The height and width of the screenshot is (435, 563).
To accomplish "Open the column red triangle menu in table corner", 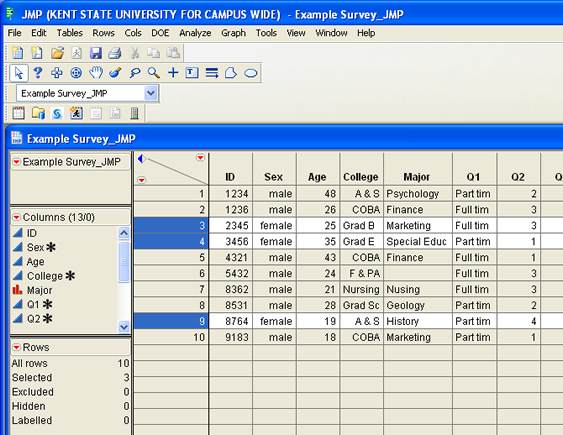I will point(200,158).
